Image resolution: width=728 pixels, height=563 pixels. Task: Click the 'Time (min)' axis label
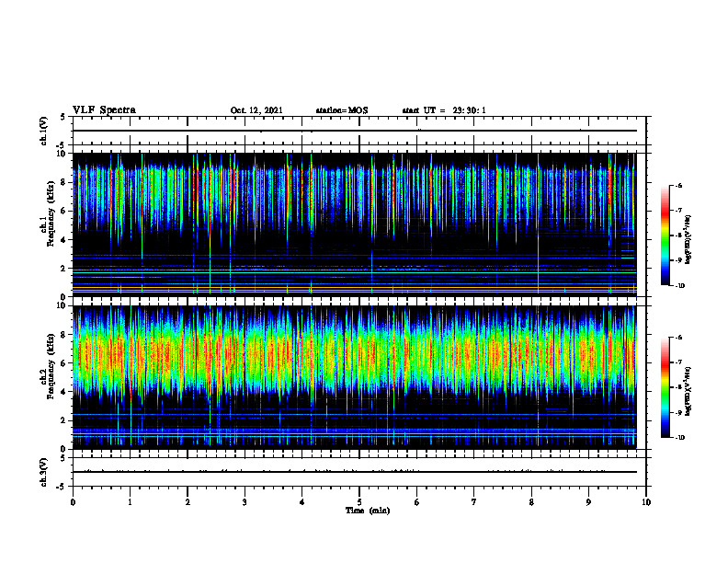(368, 511)
